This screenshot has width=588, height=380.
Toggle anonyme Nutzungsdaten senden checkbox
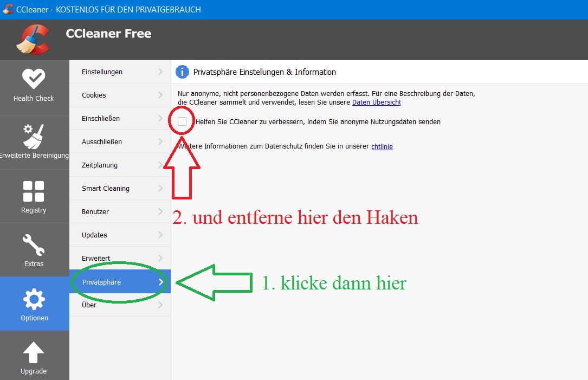(182, 121)
